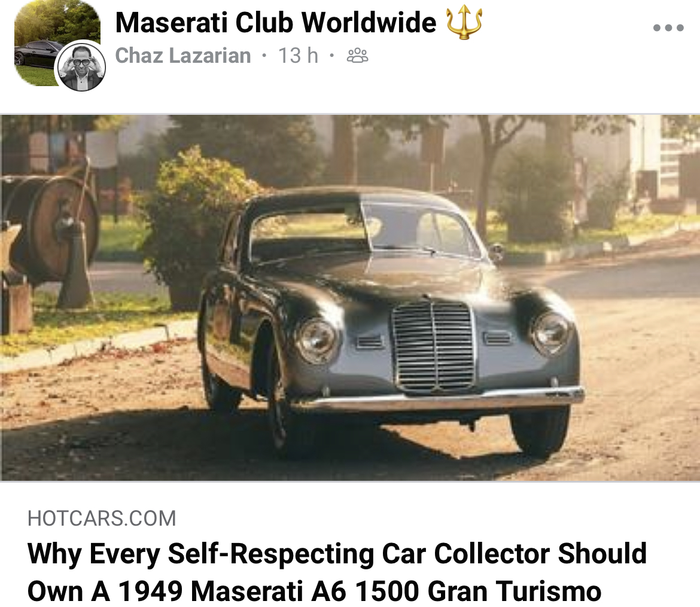Viewport: 700px width, 607px height.
Task: Visit Chaz Lazarian's profile name link
Action: (183, 56)
